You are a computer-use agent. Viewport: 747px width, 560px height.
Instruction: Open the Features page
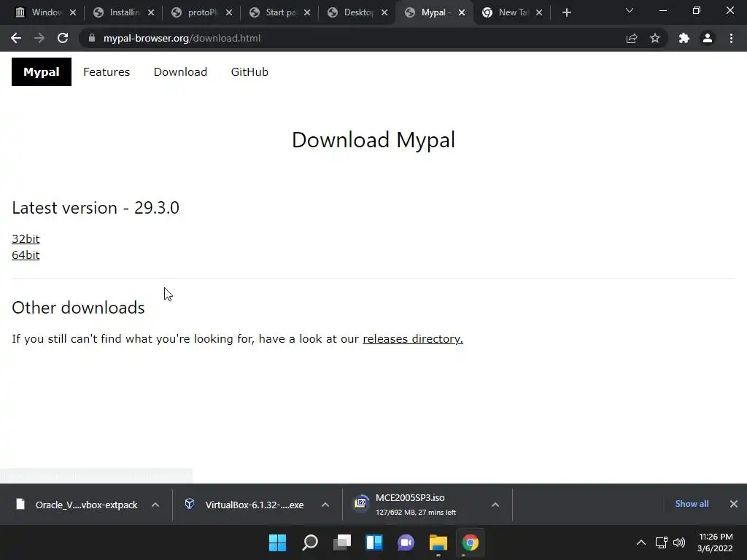point(107,72)
